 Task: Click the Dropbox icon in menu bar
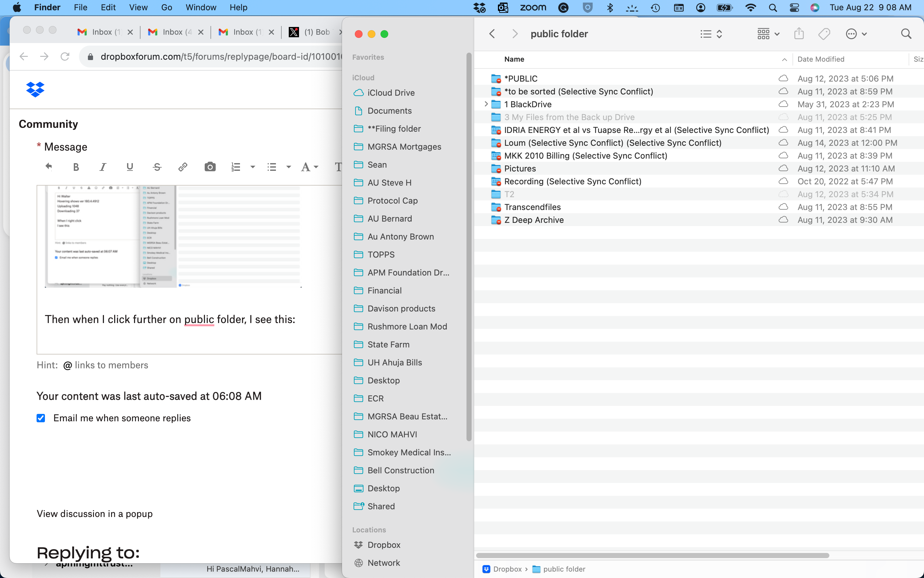click(x=479, y=8)
